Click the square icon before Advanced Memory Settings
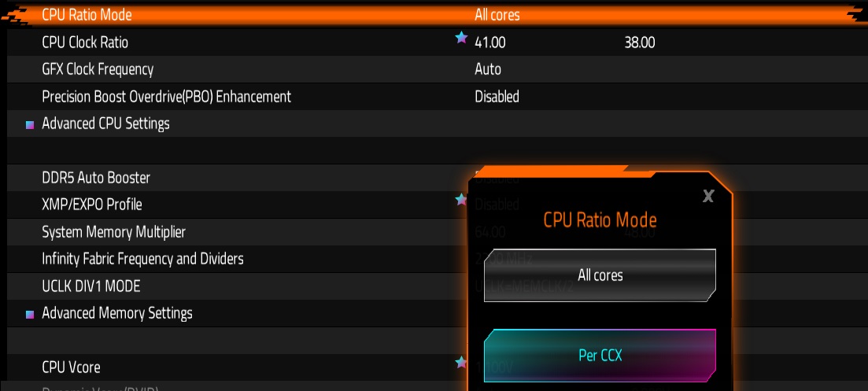Image resolution: width=868 pixels, height=391 pixels. (x=30, y=314)
